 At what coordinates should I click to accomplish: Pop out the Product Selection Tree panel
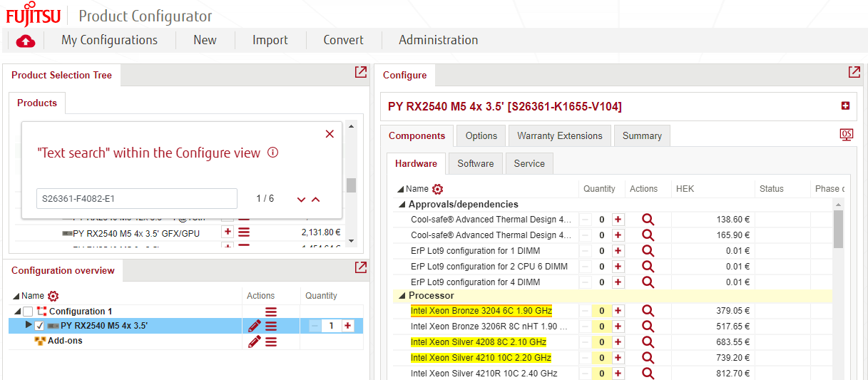361,72
